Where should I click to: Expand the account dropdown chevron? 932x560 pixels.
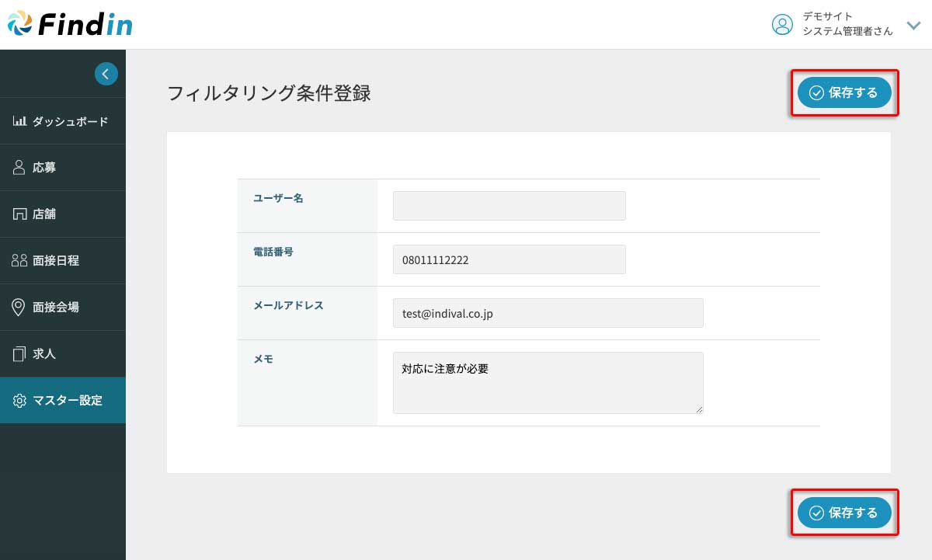(x=913, y=25)
